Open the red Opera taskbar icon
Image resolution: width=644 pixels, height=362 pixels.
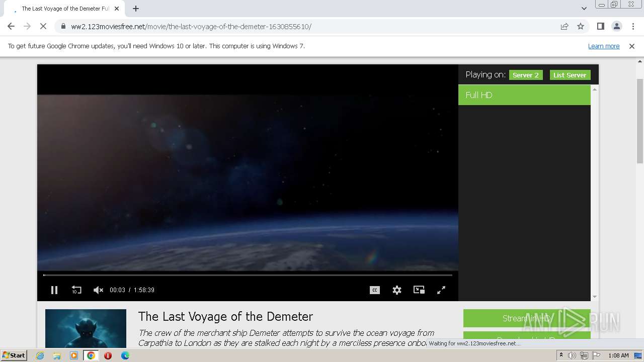(108, 355)
